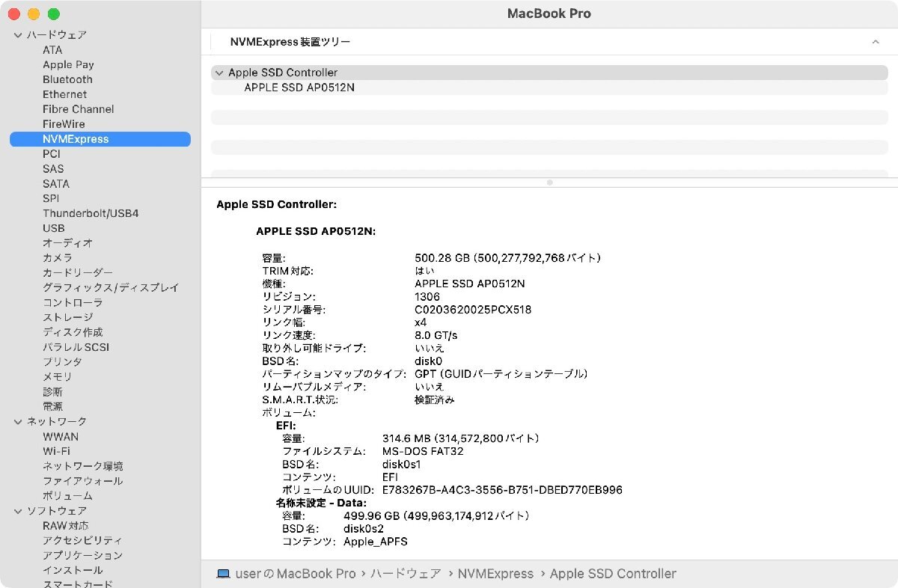This screenshot has width=898, height=588.
Task: Click the Apple SSD Controller: details heading
Action: coord(277,204)
